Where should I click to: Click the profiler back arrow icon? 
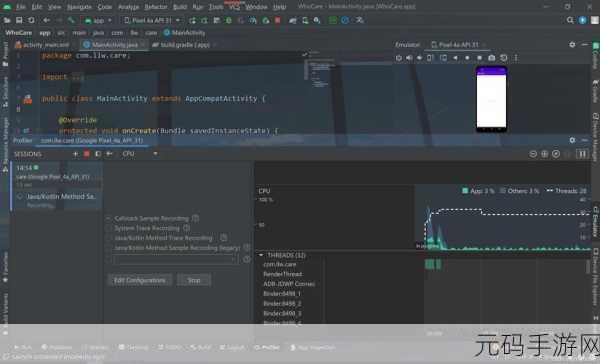pyautogui.click(x=109, y=154)
